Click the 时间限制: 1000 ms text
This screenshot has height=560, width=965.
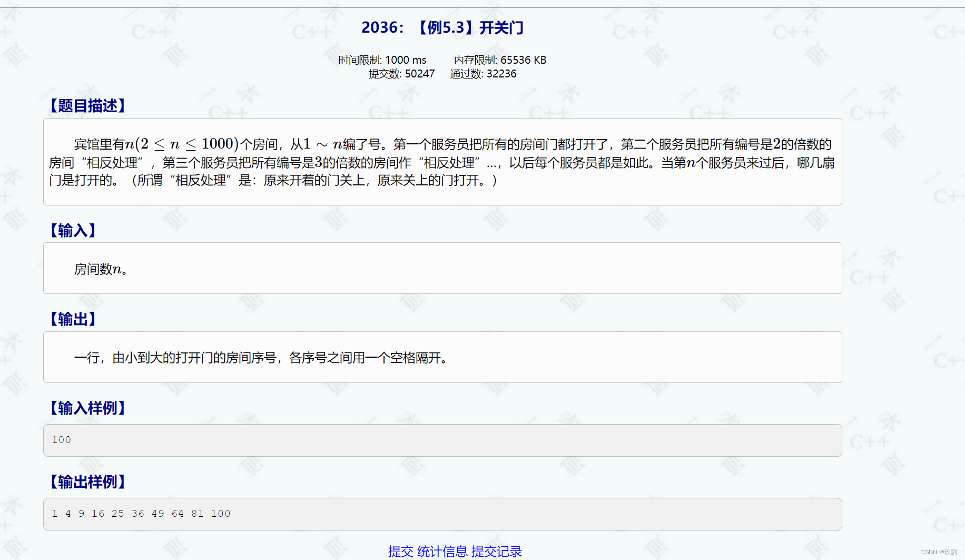pos(382,60)
